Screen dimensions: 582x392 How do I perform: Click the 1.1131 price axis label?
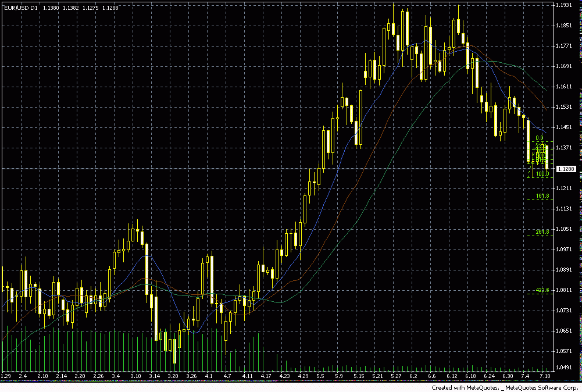(564, 209)
